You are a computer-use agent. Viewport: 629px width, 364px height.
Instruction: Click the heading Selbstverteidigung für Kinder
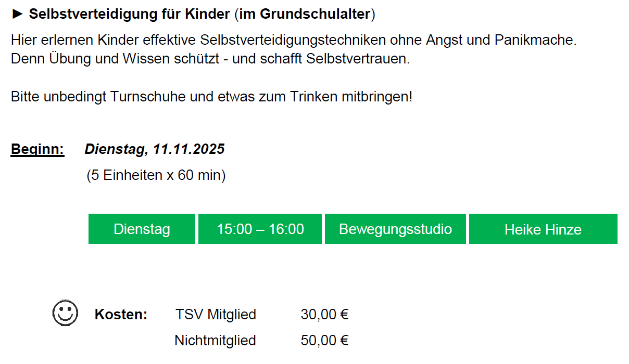pos(129,15)
